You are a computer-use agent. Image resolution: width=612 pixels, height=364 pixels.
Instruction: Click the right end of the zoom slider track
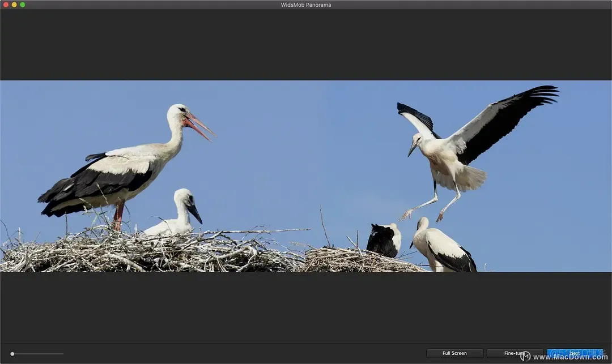pos(62,354)
